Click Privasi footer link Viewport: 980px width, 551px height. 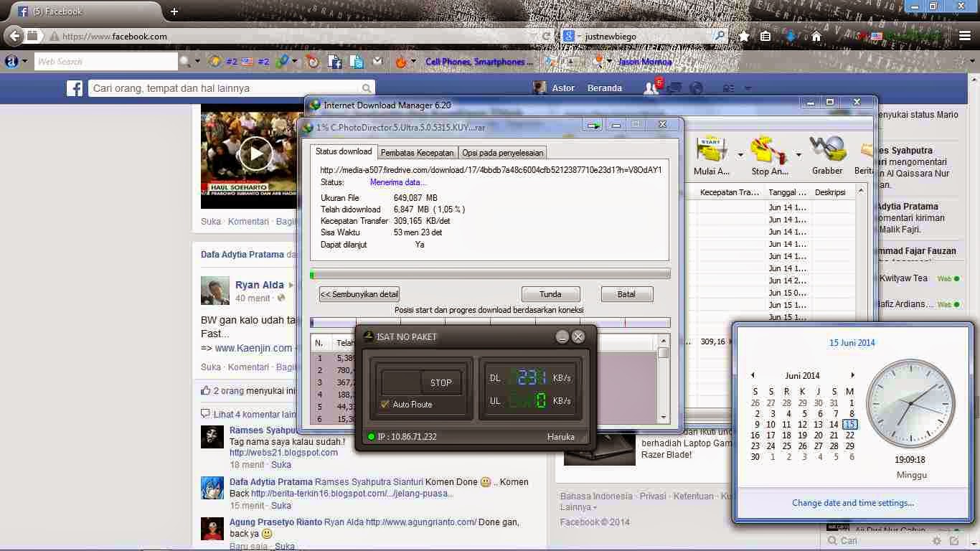point(653,496)
